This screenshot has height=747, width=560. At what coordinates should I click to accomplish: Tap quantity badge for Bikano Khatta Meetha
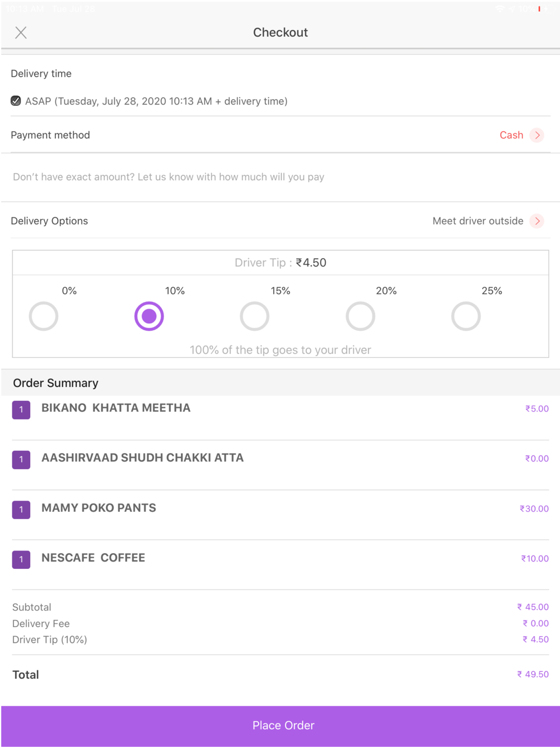click(x=21, y=410)
